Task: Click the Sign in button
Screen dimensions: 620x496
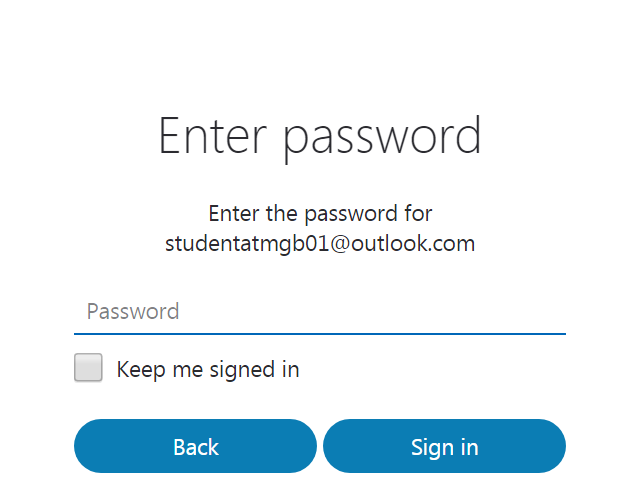Action: [x=444, y=446]
